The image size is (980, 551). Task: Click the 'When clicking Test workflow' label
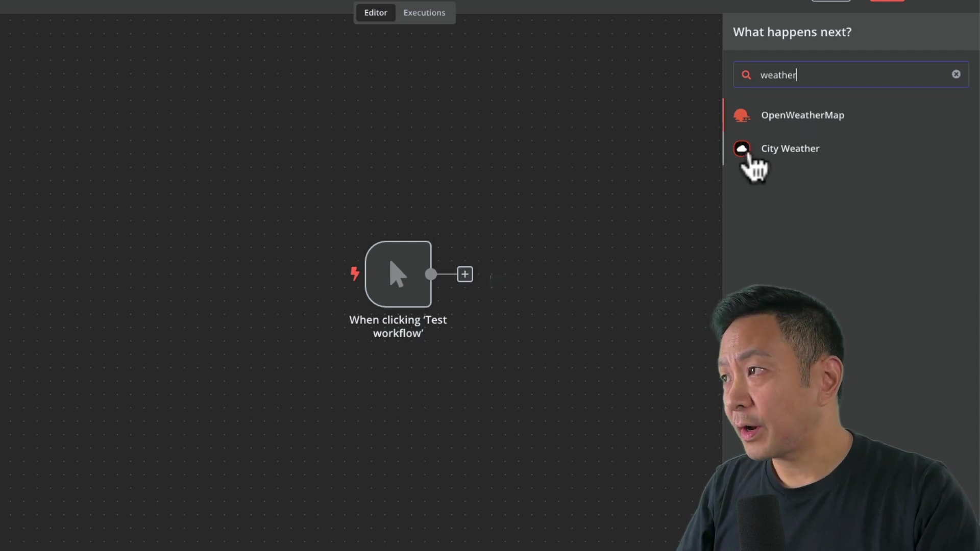pyautogui.click(x=398, y=327)
